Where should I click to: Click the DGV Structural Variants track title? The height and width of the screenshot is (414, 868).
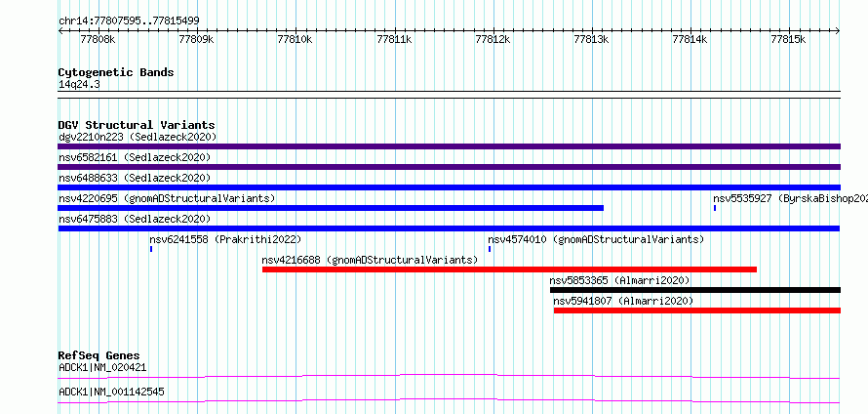click(x=137, y=125)
